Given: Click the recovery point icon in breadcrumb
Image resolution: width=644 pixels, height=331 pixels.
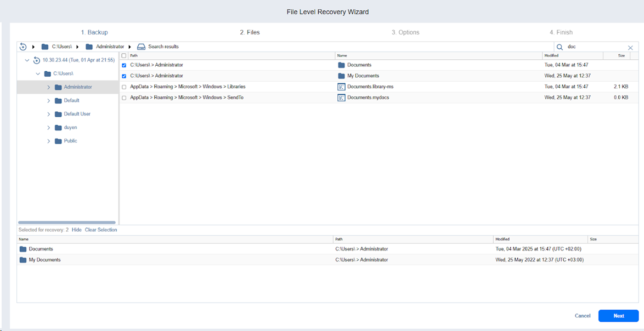Looking at the screenshot, I should click(23, 47).
